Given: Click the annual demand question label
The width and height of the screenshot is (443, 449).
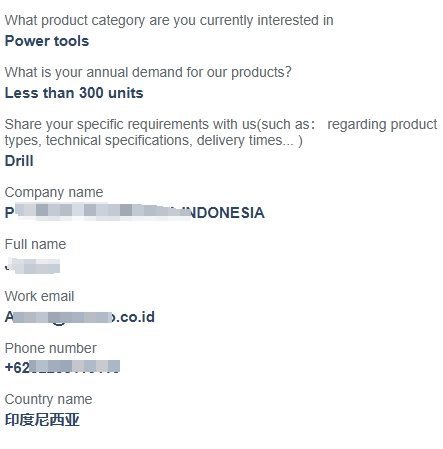Looking at the screenshot, I should click(148, 72).
